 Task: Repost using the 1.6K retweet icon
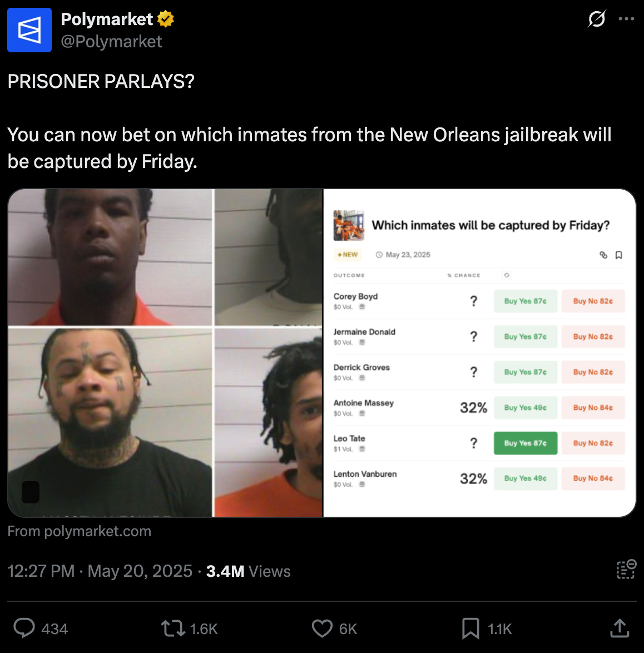click(x=173, y=629)
